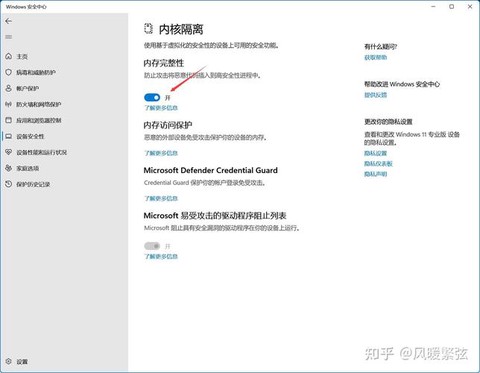Go back with the left arrow icon
Image resolution: width=480 pixels, height=373 pixels.
click(x=9, y=21)
